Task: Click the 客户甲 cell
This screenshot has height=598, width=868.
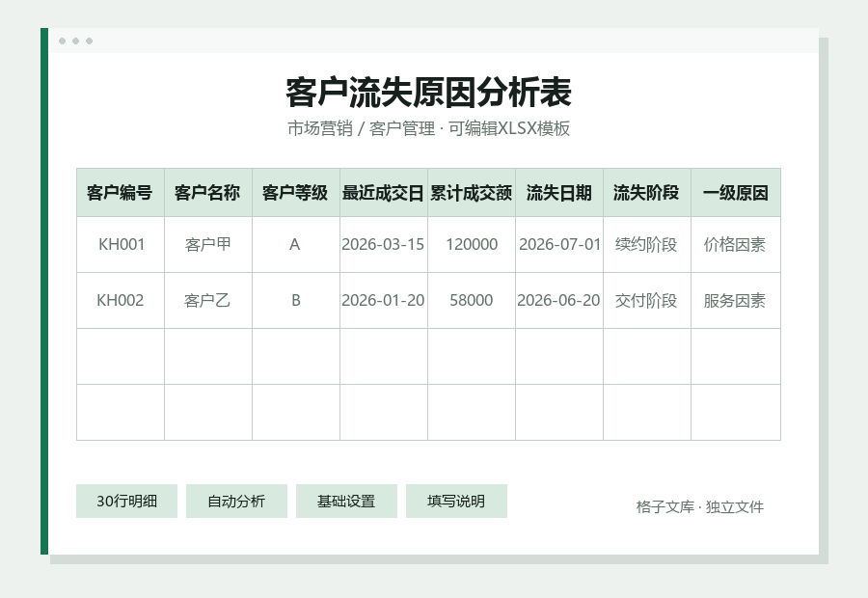Action: click(208, 244)
